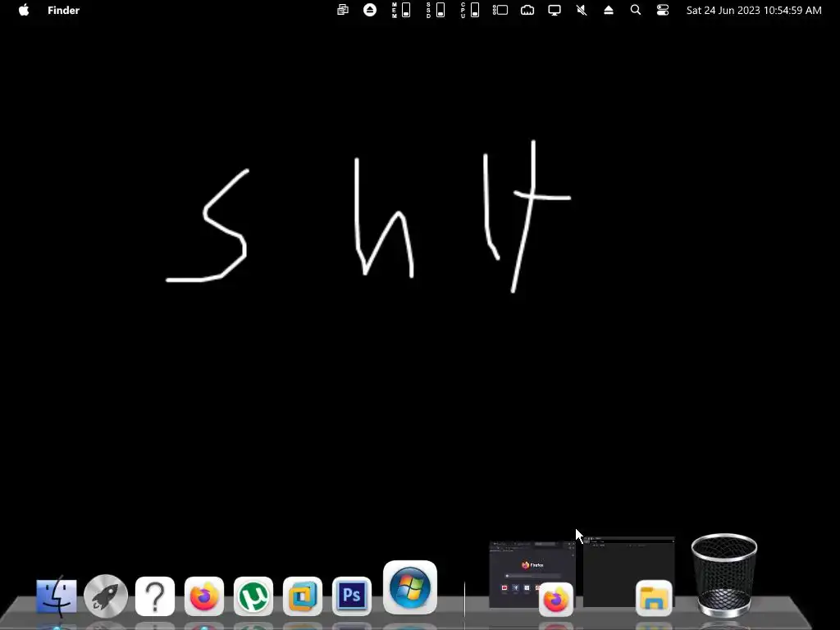This screenshot has height=630, width=840.
Task: Open Control Center toggles icon
Action: [663, 10]
